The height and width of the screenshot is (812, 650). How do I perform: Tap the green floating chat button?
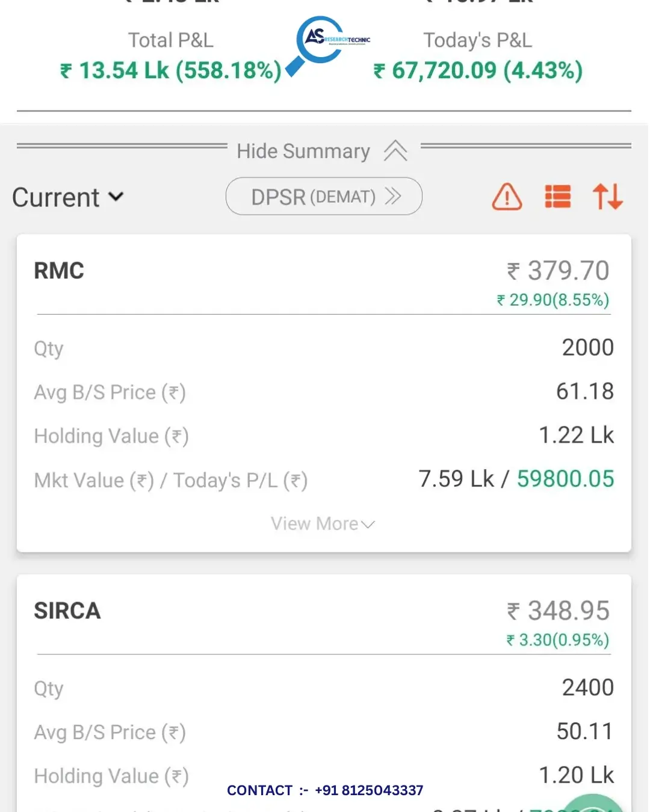click(x=592, y=804)
